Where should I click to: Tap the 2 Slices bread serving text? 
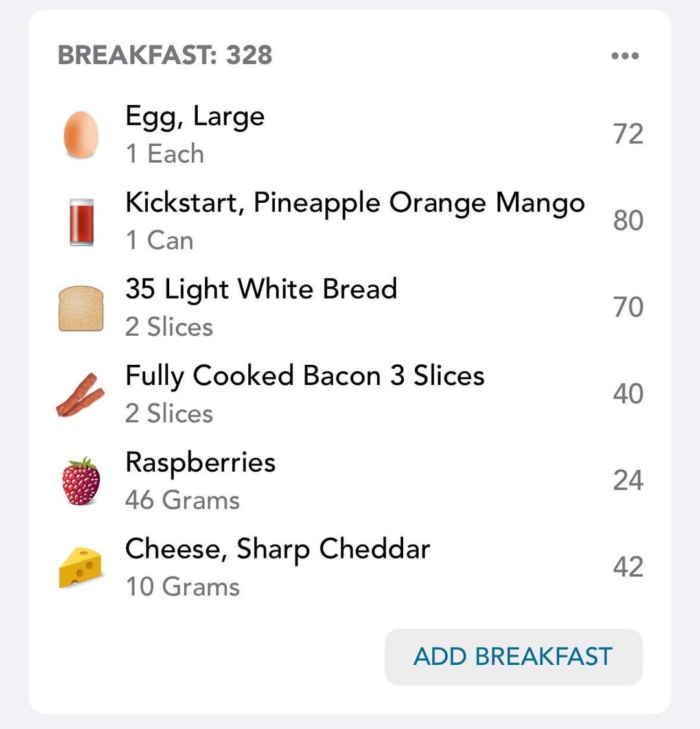point(169,327)
